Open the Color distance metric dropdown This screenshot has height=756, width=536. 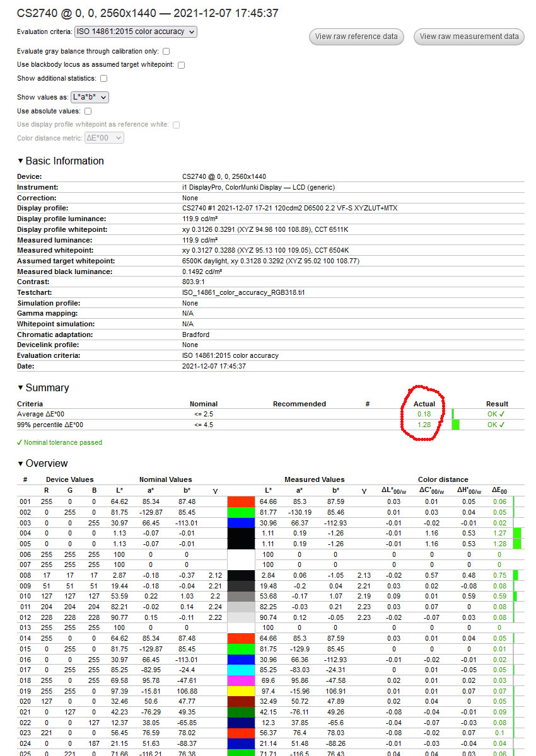tap(103, 138)
